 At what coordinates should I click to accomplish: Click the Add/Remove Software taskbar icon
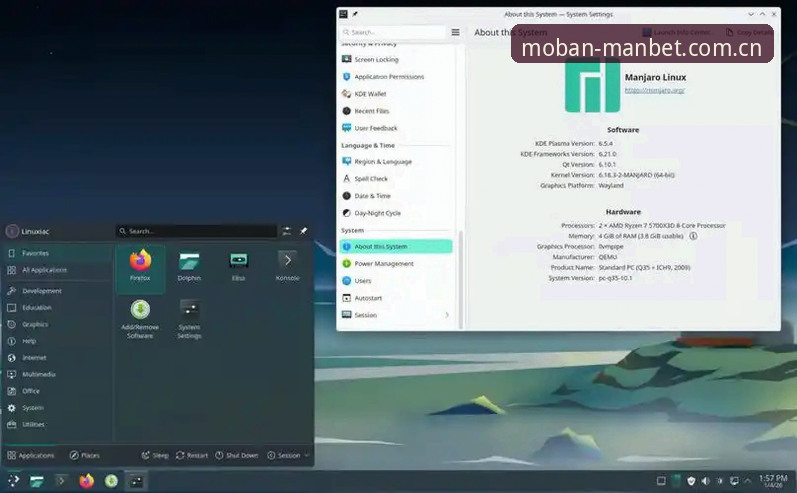pos(111,480)
